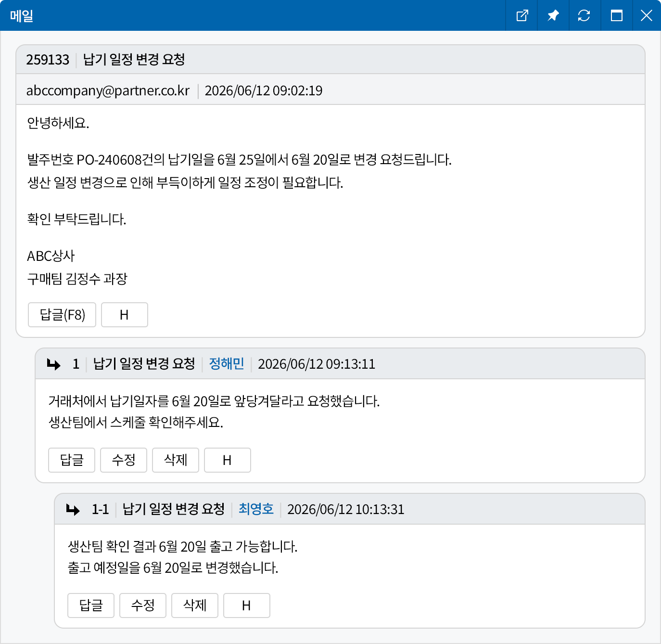Click the line mentioning PO-240608
This screenshot has width=661, height=644.
(239, 160)
